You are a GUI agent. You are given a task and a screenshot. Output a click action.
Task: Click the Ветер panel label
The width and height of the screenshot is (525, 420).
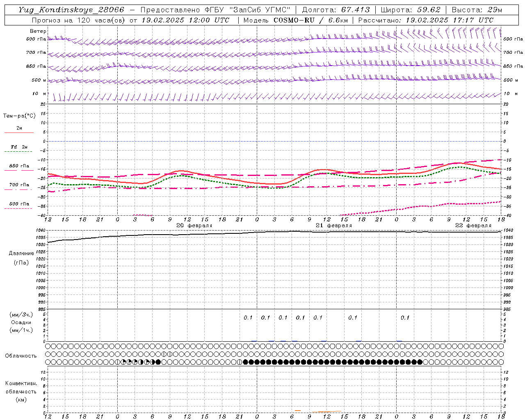[38, 31]
